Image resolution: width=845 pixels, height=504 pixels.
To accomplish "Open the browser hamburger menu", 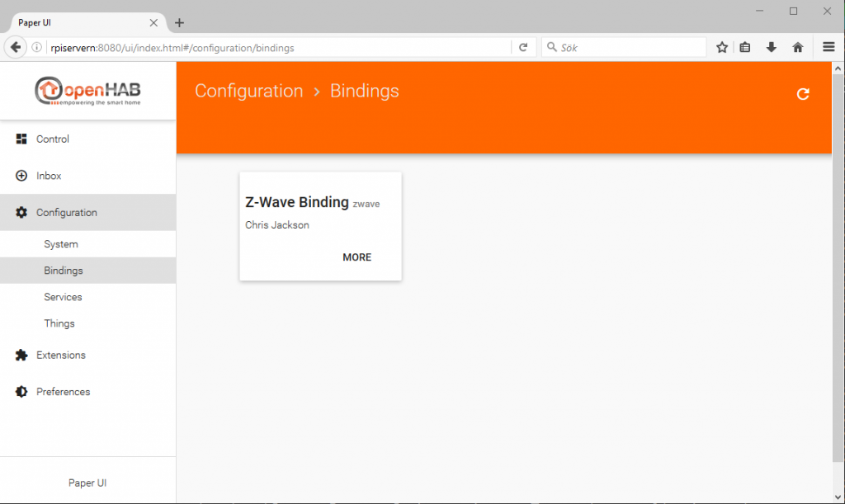I will pos(828,47).
